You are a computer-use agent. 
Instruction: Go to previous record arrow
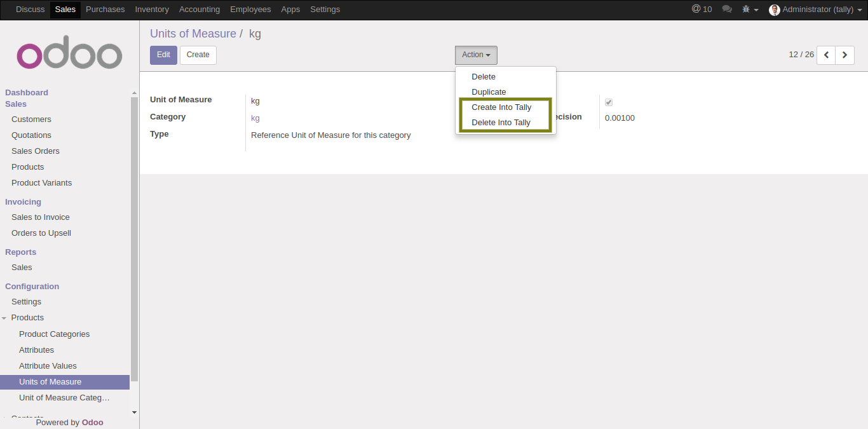826,55
